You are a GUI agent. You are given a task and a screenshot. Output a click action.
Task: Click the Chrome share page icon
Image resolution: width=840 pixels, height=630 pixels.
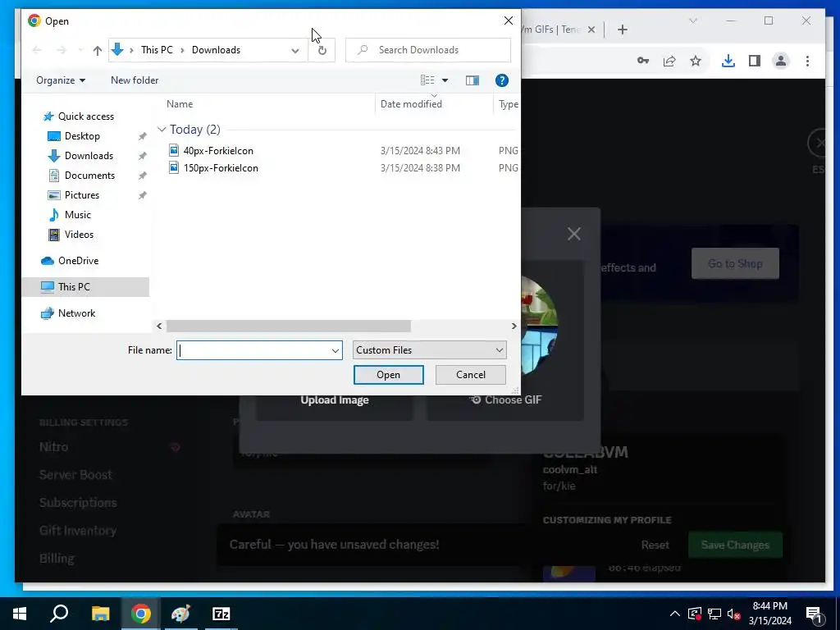[669, 61]
